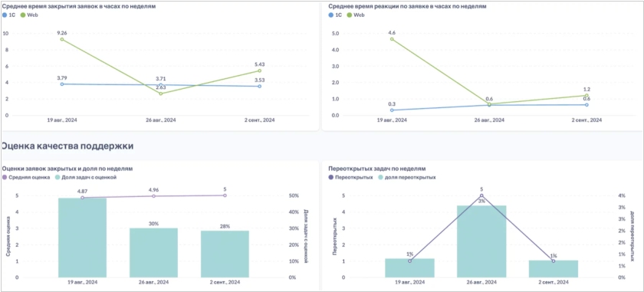Image resolution: width=644 pixels, height=292 pixels.
Task: Click the 3.79 1C data point
Action: point(62,84)
